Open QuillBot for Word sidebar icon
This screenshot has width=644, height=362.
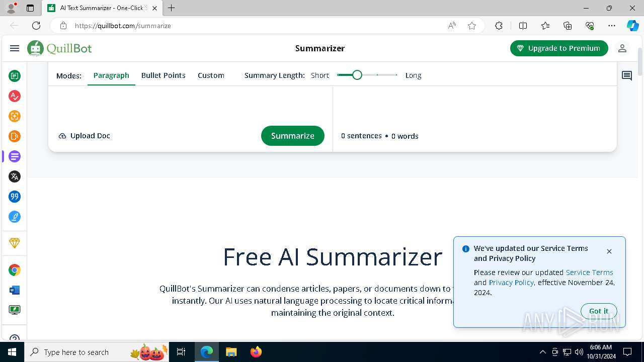click(15, 290)
